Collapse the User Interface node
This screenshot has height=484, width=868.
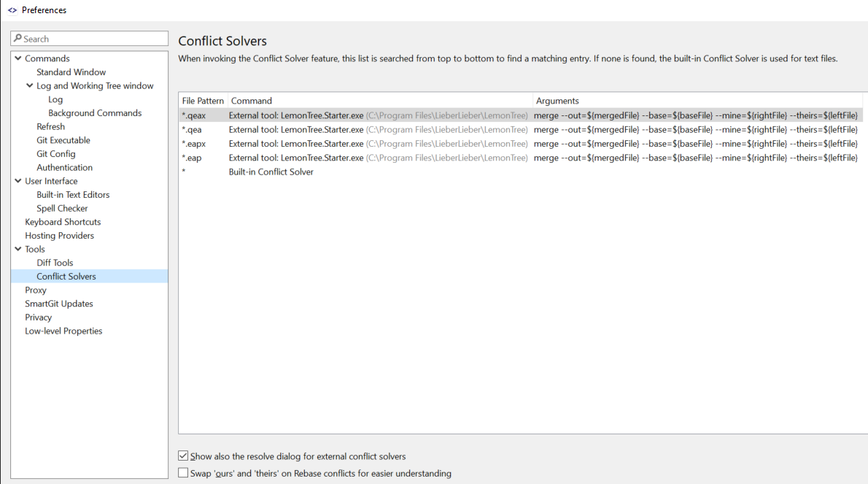coord(18,180)
